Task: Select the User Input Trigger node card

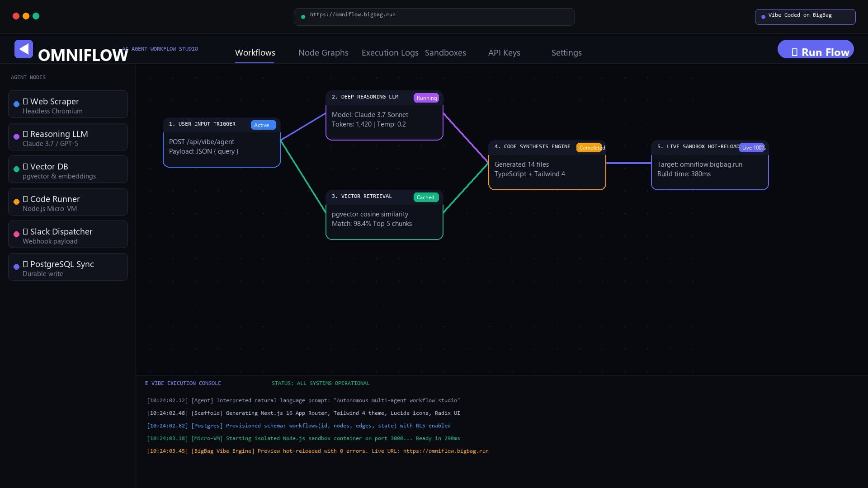Action: [222, 142]
